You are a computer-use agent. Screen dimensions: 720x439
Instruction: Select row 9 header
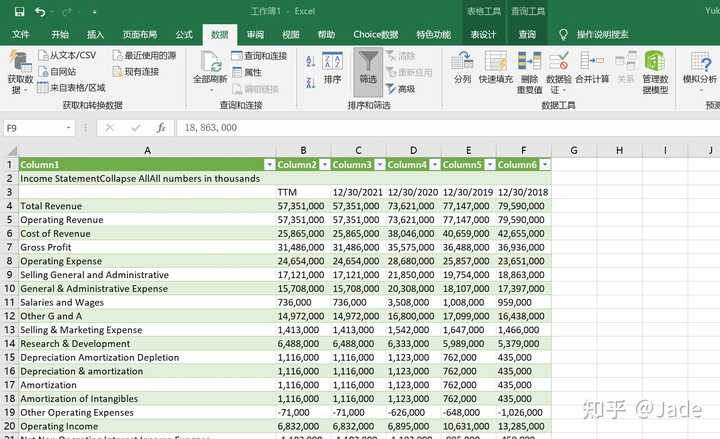(x=9, y=275)
